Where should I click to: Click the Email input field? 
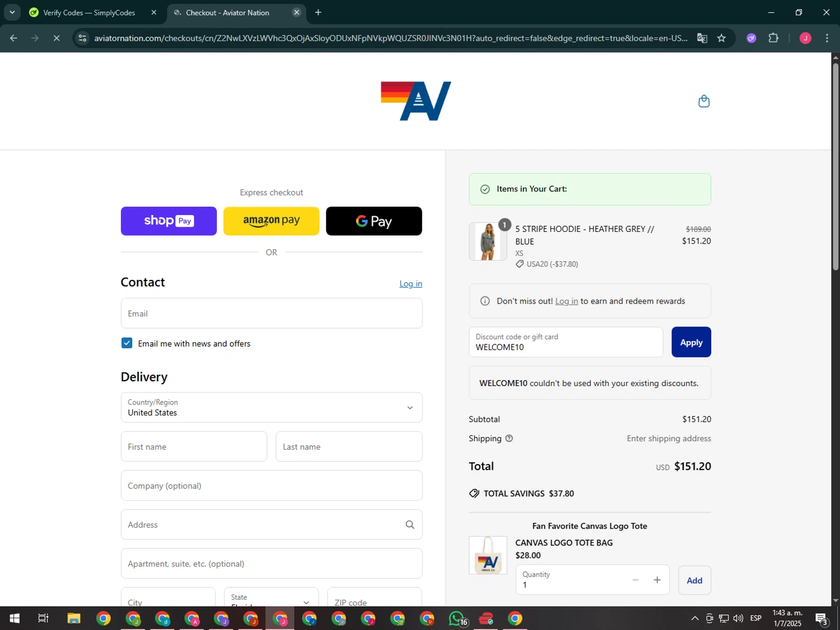[x=272, y=314]
